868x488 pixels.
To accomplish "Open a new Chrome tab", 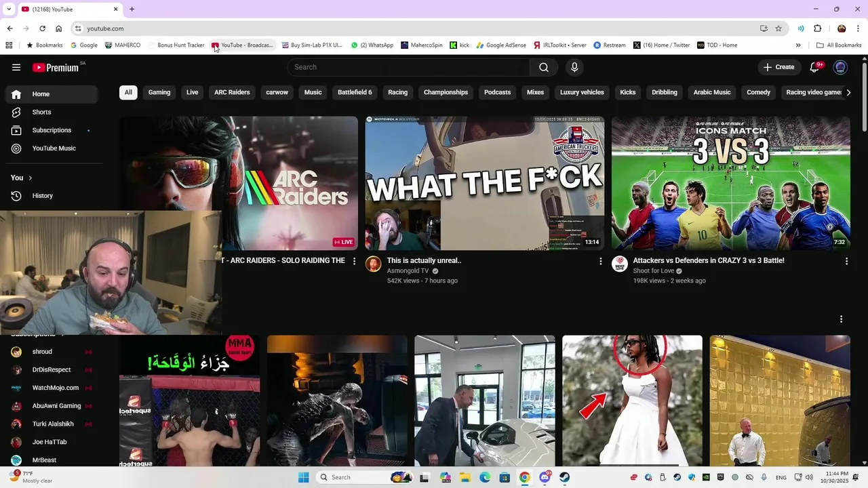I will coord(132,9).
